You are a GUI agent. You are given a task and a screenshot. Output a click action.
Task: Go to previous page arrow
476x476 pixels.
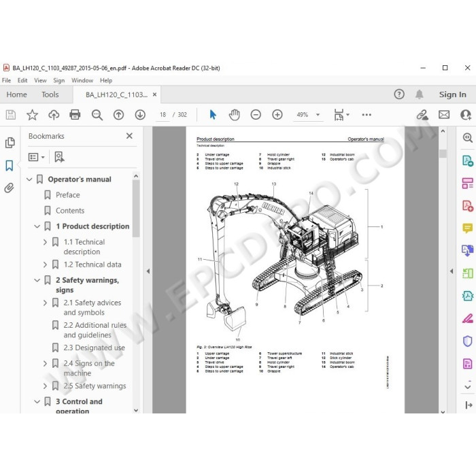[118, 115]
